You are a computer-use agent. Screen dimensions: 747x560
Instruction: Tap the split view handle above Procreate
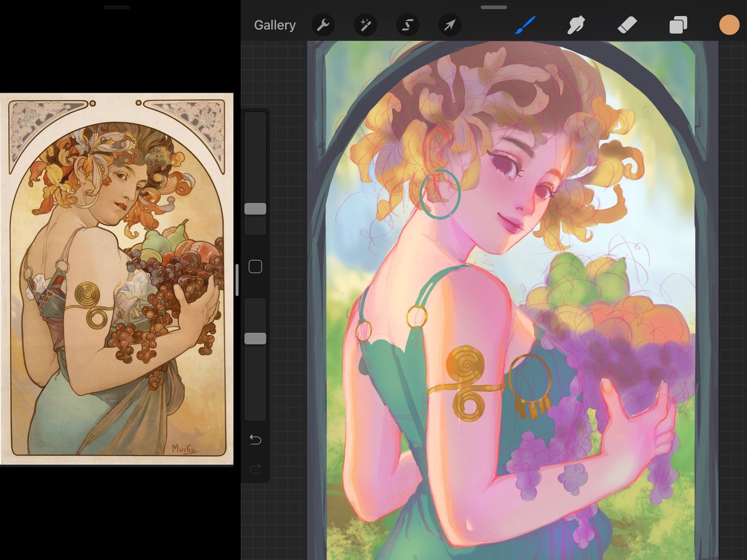(494, 7)
